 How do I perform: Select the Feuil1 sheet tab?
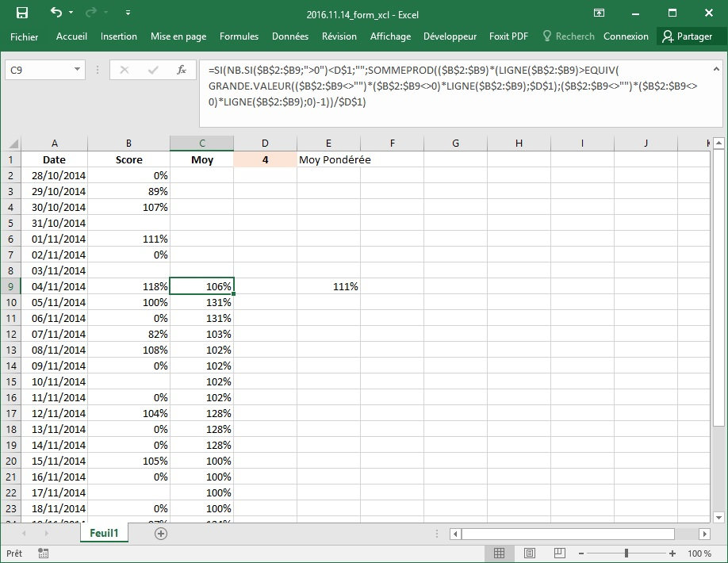(104, 533)
